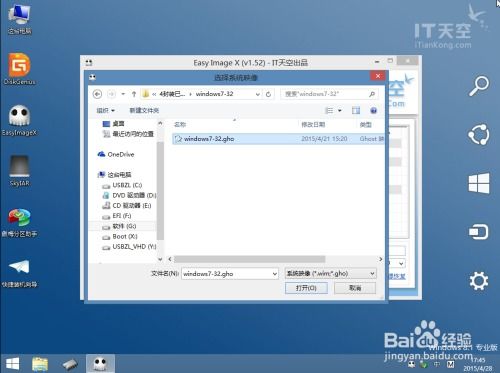Click the Open button

pyautogui.click(x=306, y=288)
